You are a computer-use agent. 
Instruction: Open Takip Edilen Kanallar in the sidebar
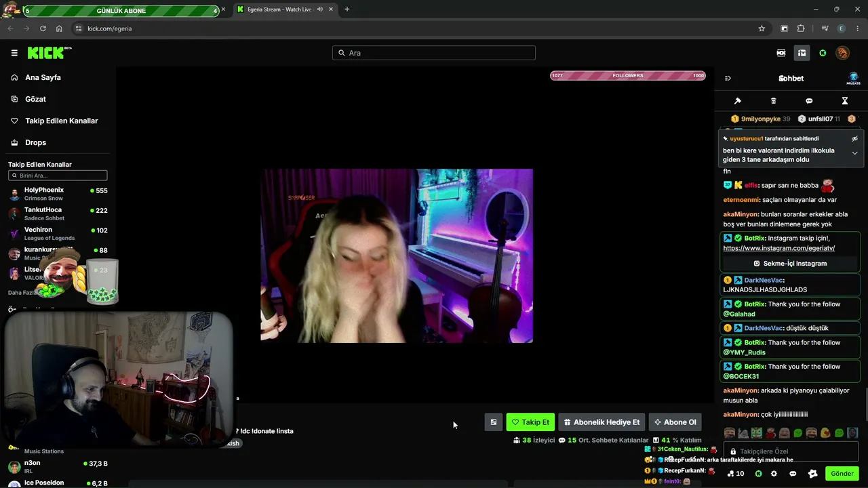pyautogui.click(x=61, y=121)
